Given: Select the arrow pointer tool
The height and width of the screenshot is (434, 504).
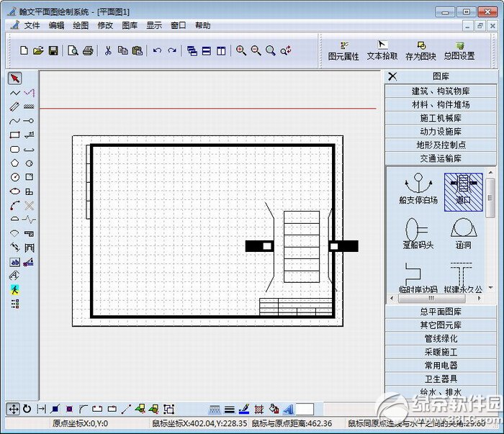Looking at the screenshot, I should 15,78.
